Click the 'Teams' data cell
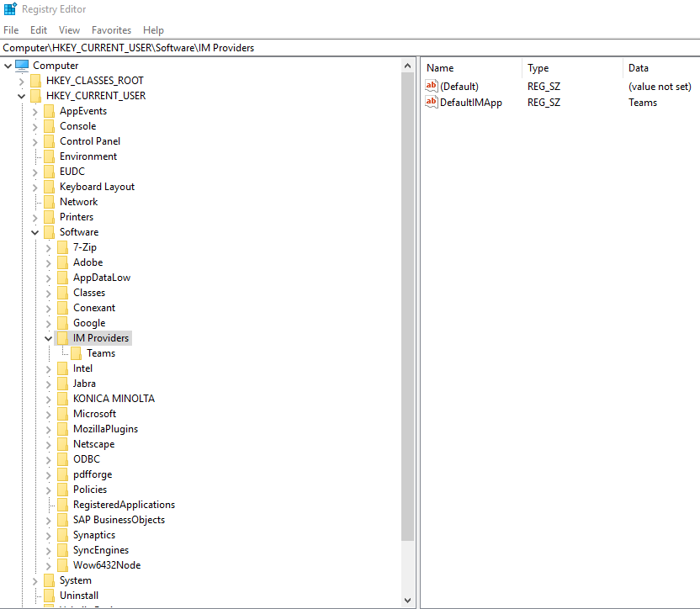Screen dimensions: 700x609 tap(643, 103)
